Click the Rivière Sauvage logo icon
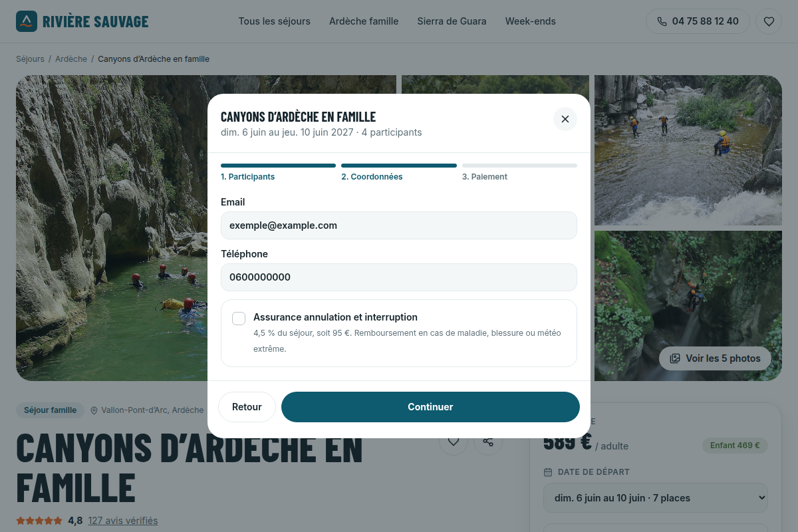 27,21
